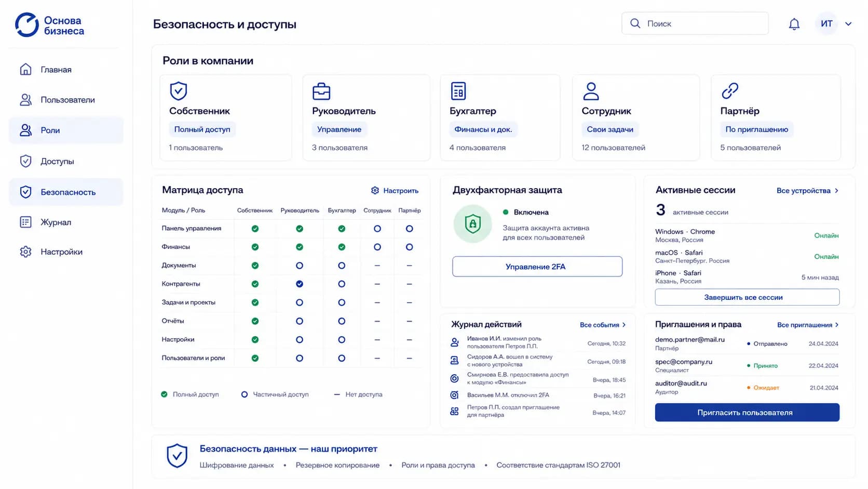This screenshot has height=489, width=868.
Task: Toggle Руководитель access for Контрагенты
Action: [300, 284]
